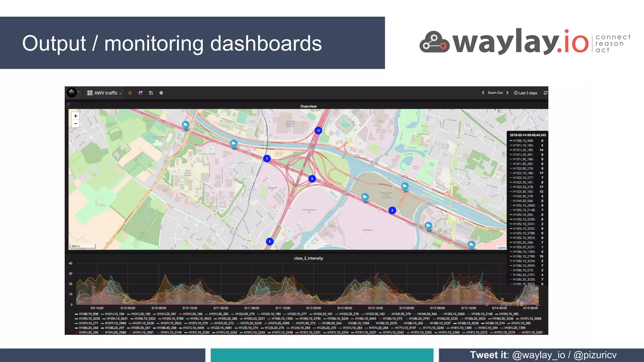The width and height of the screenshot is (644, 362).
Task: Click x-axis label 5/12 00:00
Action: pos(314,308)
